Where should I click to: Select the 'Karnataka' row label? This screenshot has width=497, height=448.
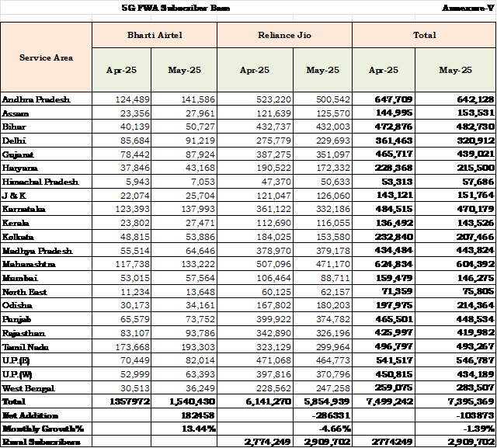24,209
